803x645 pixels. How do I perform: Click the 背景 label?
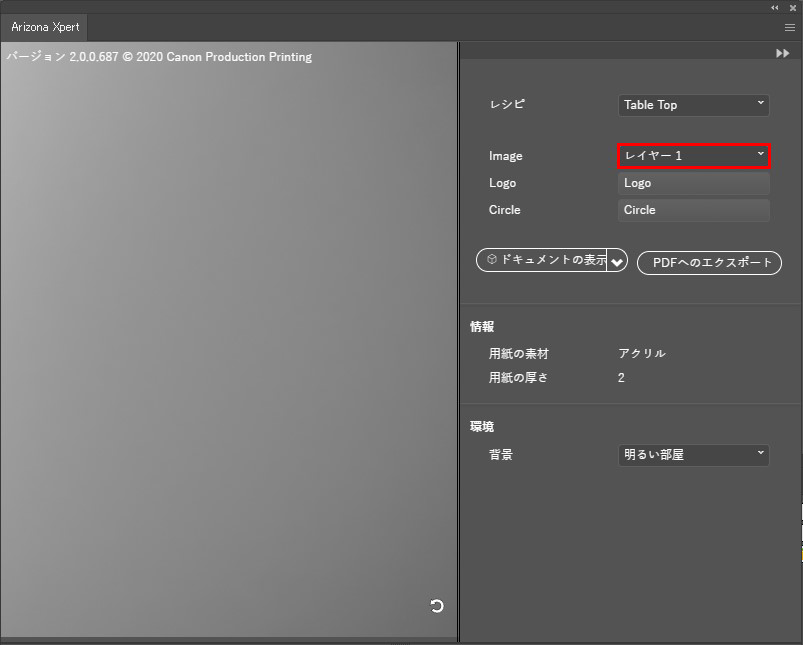[501, 454]
